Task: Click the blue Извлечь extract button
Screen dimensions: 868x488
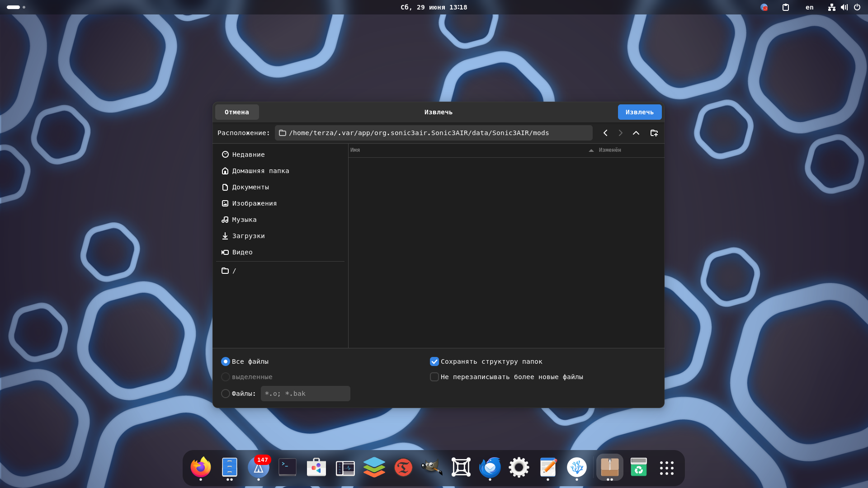Action: coord(640,112)
